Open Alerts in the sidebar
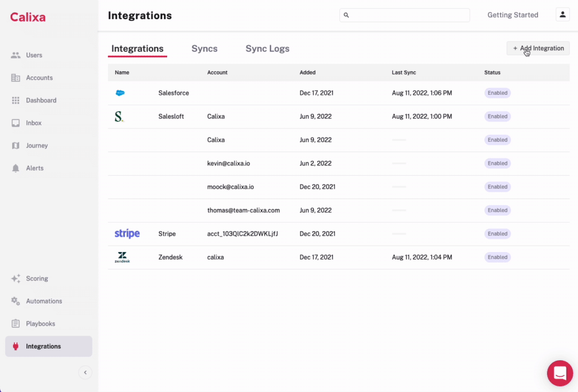578x392 pixels. (49, 168)
